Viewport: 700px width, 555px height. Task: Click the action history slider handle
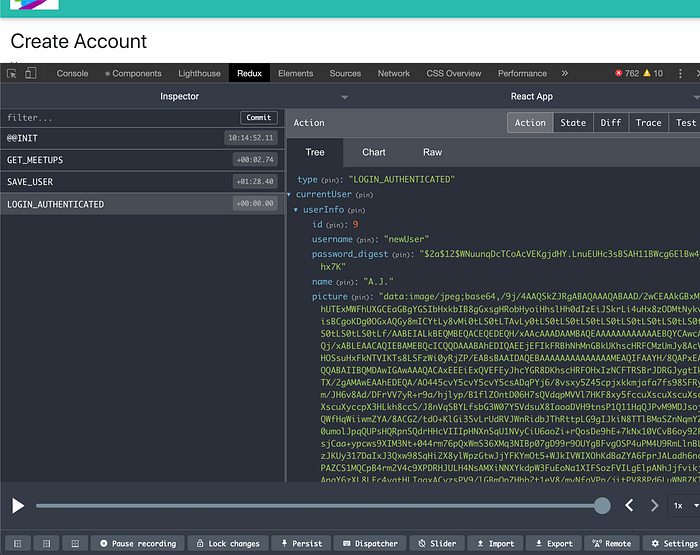pos(602,506)
